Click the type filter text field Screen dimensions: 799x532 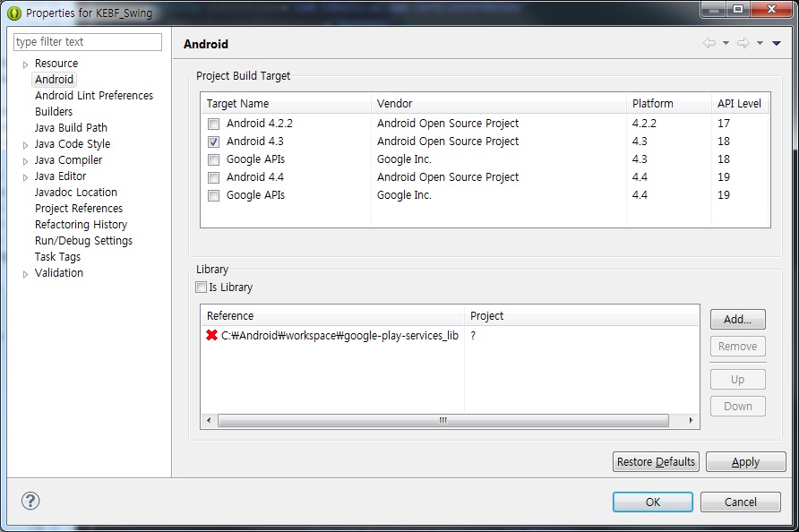88,42
